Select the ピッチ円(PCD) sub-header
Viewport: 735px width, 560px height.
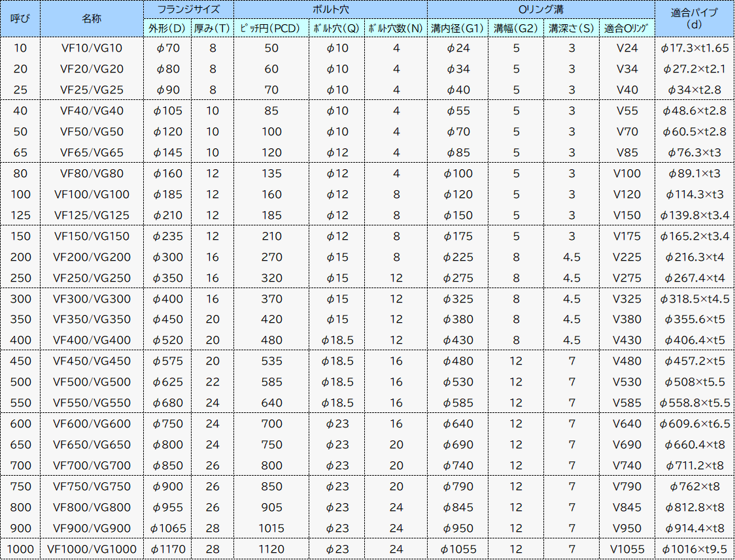click(271, 28)
